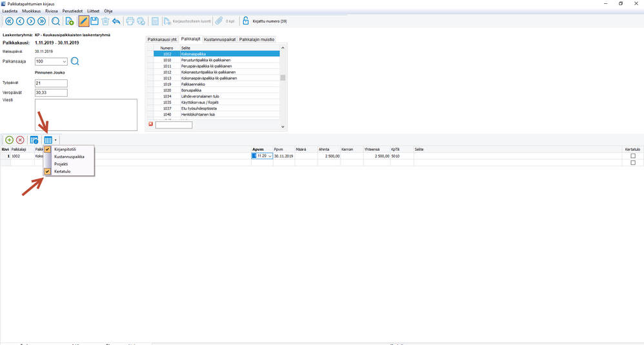
Task: Check Kertatulo checkbox on the empty second row
Action: [x=633, y=163]
